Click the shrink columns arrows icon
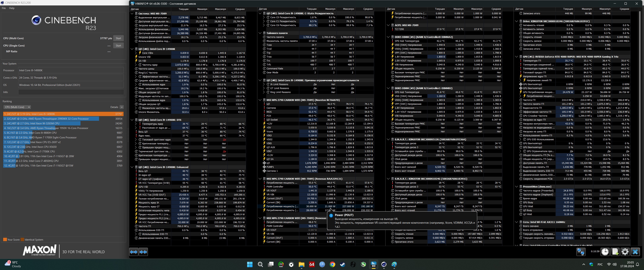This screenshot has width=644, height=270. click(x=143, y=252)
